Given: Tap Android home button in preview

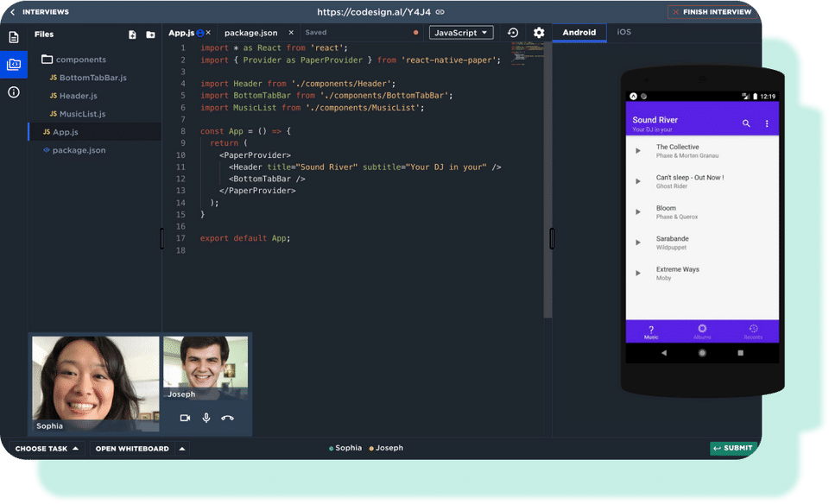Looking at the screenshot, I should click(x=702, y=353).
